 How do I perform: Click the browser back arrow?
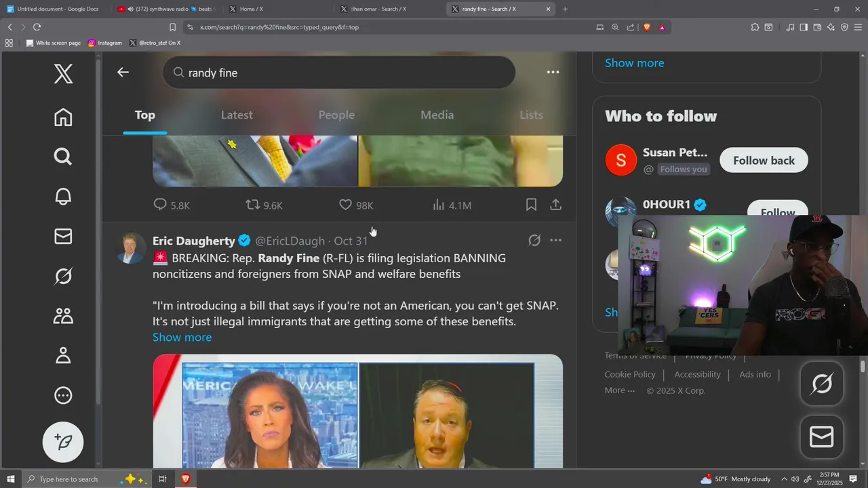[x=9, y=27]
